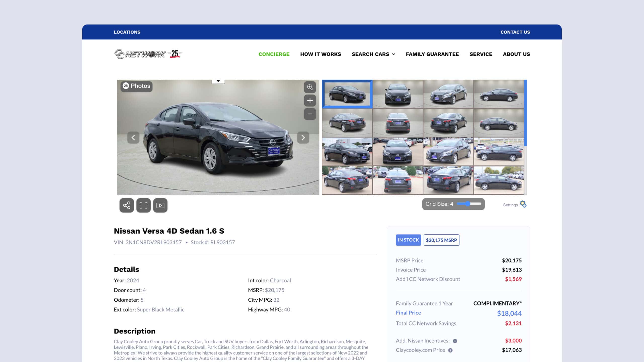
Task: Click the $17,063 Claycooley.com price
Action: [512, 350]
